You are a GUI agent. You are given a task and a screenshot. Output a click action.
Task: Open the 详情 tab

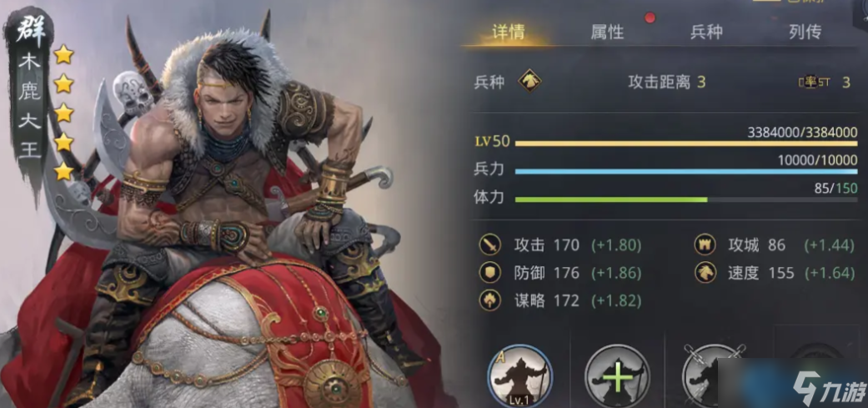pos(508,32)
